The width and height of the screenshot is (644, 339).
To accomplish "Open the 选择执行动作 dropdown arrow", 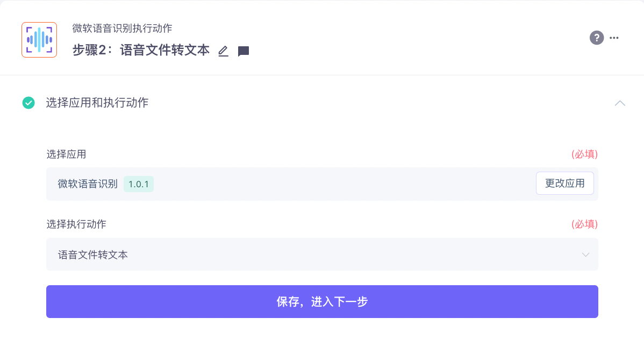I will click(x=585, y=255).
